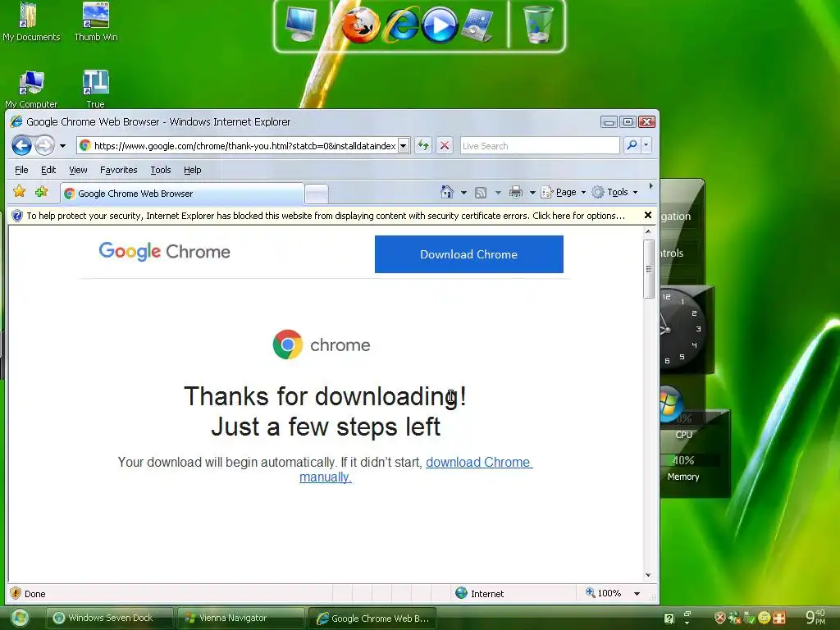Click the vertical scrollbar thumb
This screenshot has height=630, width=840.
648,269
